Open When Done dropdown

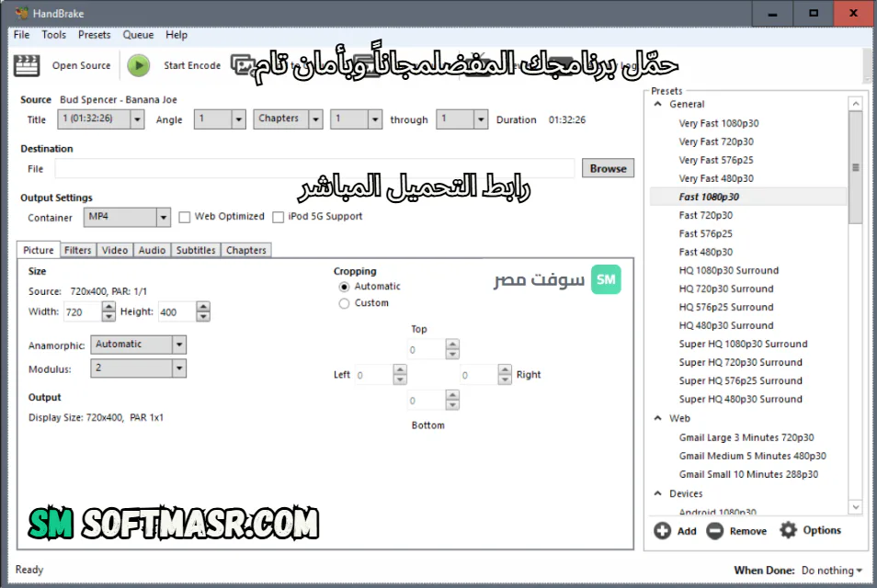(x=832, y=571)
